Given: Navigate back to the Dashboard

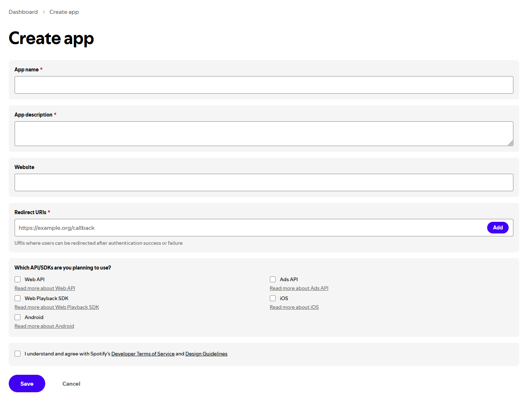Looking at the screenshot, I should [x=23, y=12].
